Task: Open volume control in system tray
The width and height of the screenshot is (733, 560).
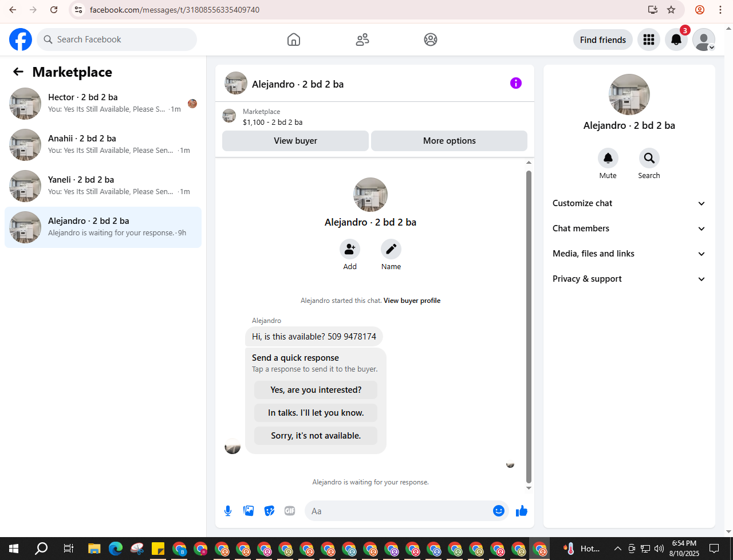Action: pyautogui.click(x=659, y=549)
